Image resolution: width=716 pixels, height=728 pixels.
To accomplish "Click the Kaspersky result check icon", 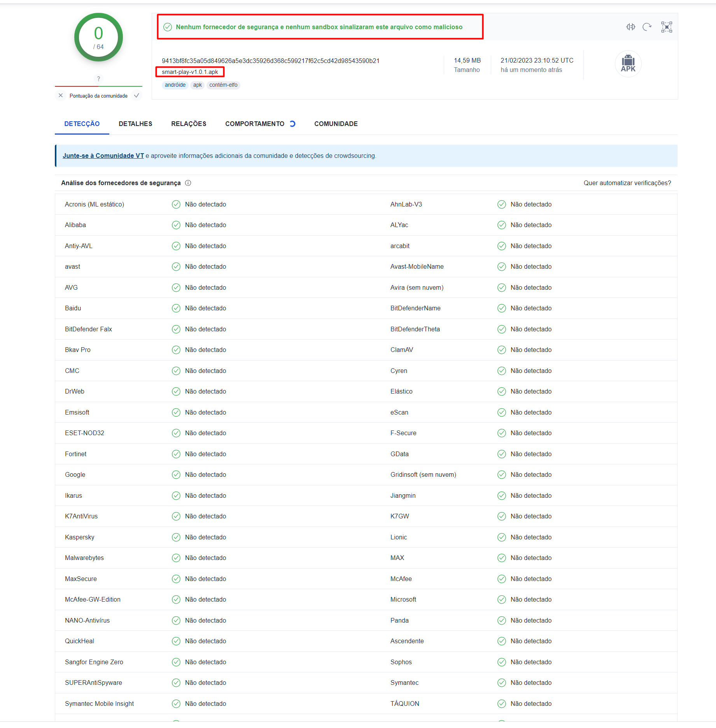I will point(176,537).
